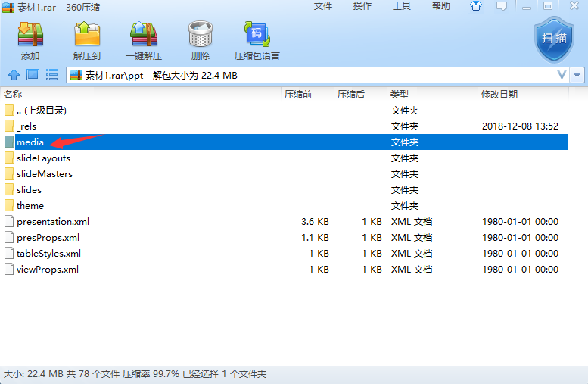Click the 1.1 KB size of presProps.xml
The height and width of the screenshot is (384, 588).
click(x=315, y=237)
